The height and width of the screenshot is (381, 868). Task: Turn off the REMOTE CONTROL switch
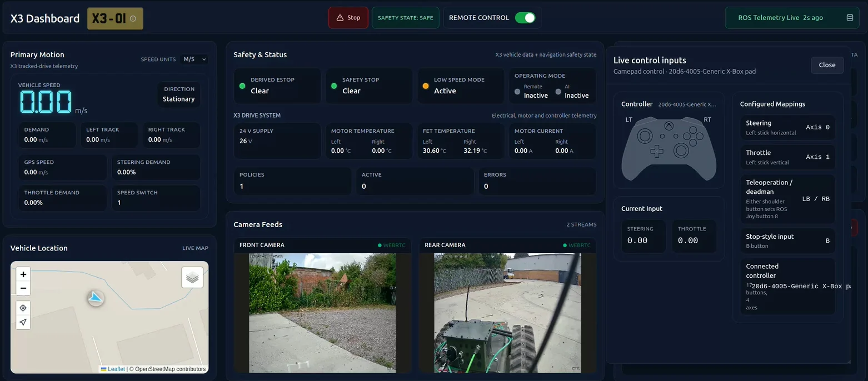click(525, 18)
